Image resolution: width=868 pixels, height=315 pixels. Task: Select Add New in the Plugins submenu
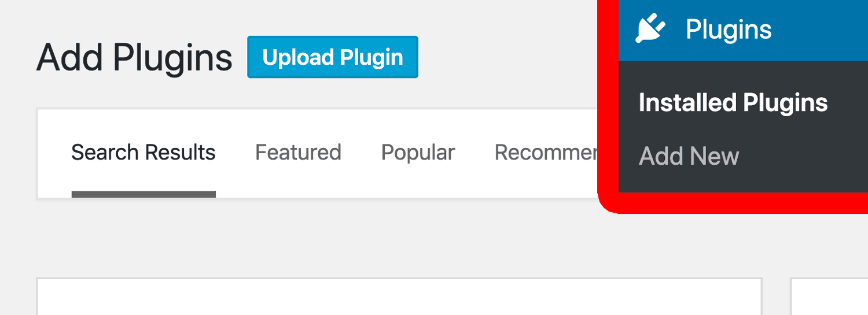[x=689, y=156]
